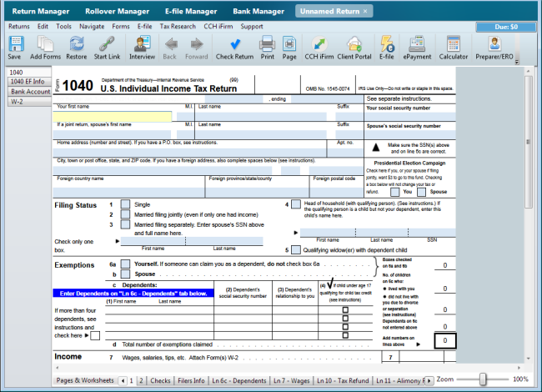Check the more than four dependents box
Image resolution: width=542 pixels, height=392 pixels.
pyautogui.click(x=95, y=335)
